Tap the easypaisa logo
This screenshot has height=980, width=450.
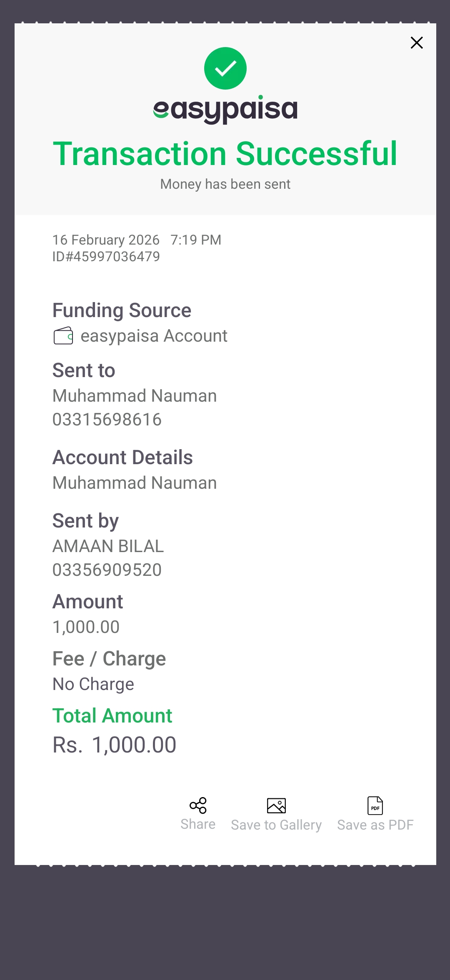pyautogui.click(x=225, y=110)
